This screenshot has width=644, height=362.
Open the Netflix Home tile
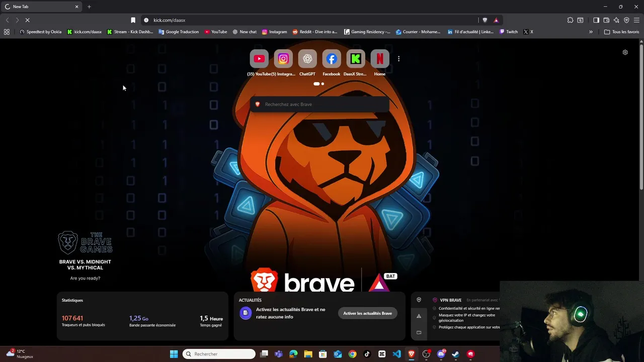(380, 59)
